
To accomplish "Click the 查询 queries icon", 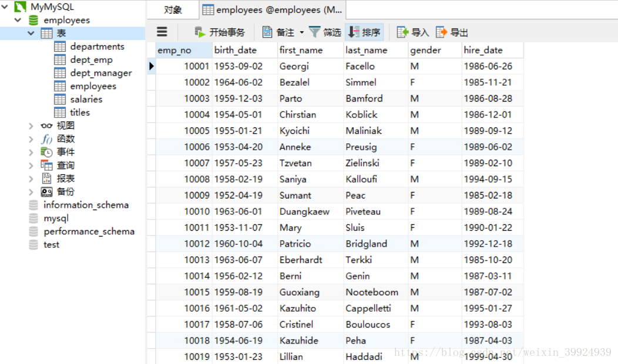I will (x=46, y=165).
